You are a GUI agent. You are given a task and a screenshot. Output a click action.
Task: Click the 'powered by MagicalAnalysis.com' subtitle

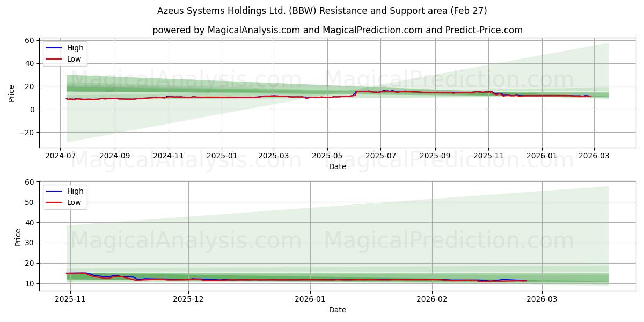[338, 30]
